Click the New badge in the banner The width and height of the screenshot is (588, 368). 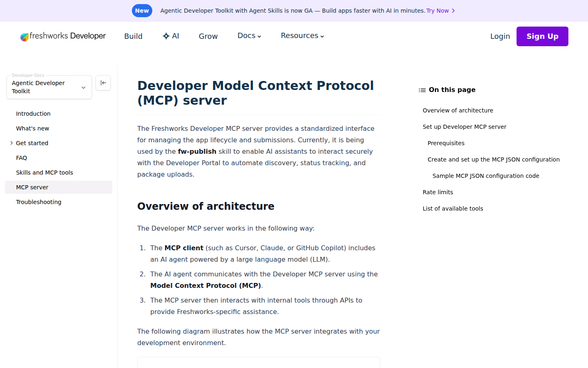click(x=142, y=11)
